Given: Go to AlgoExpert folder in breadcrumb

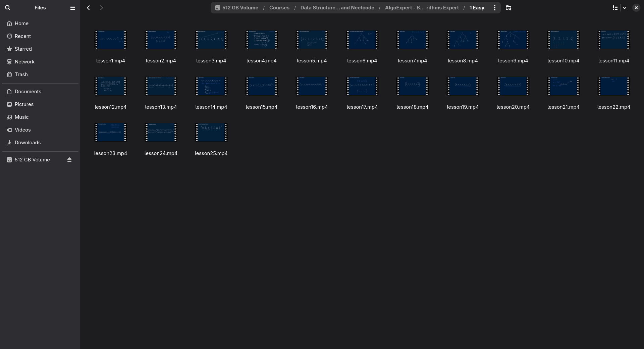Looking at the screenshot, I should click(422, 8).
